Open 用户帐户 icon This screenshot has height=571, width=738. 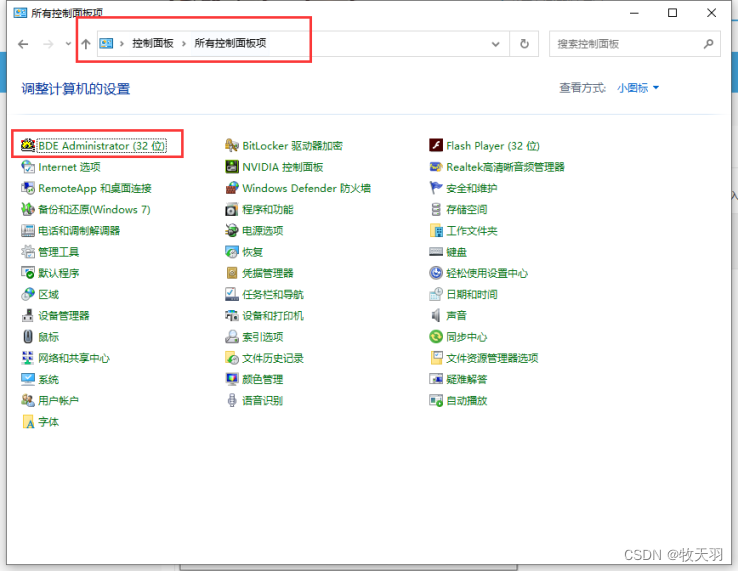28,400
